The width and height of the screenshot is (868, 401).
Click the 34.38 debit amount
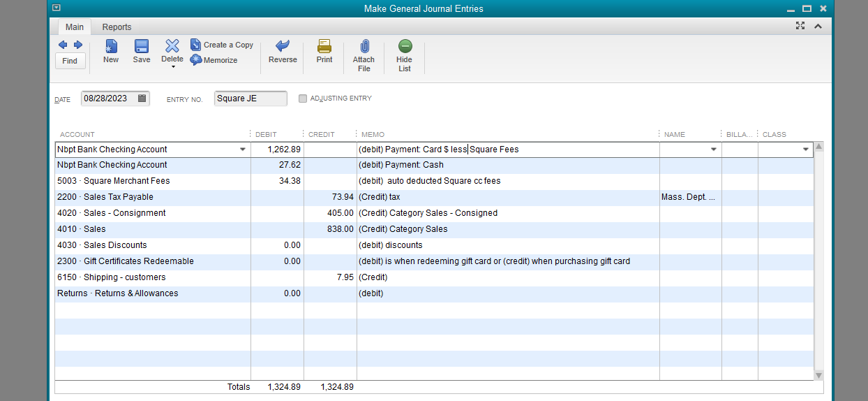(x=290, y=181)
